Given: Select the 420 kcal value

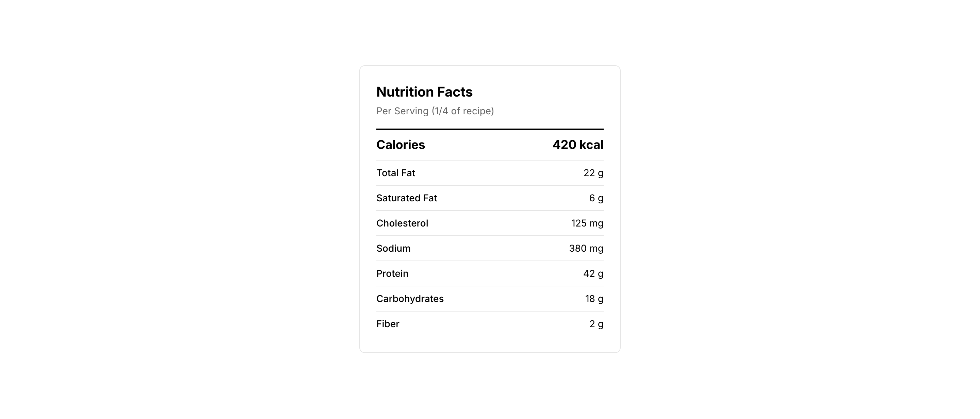Looking at the screenshot, I should pos(577,145).
